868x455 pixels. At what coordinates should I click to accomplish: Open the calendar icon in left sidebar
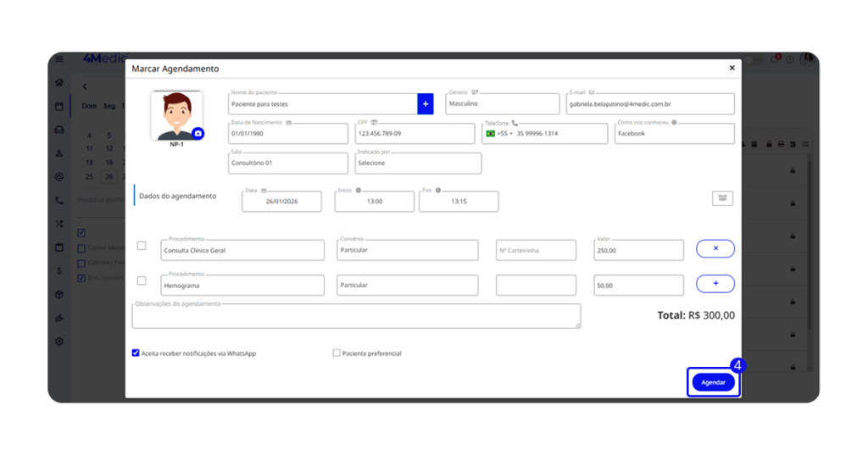coord(59,106)
